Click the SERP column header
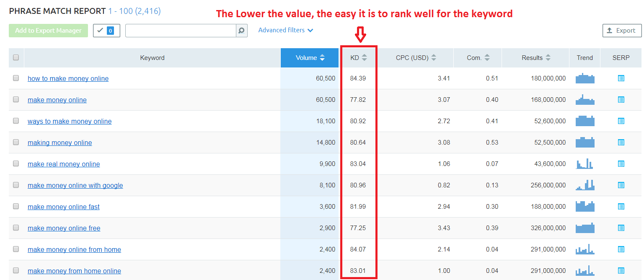Viewport: 644px width, 280px height. click(x=621, y=58)
